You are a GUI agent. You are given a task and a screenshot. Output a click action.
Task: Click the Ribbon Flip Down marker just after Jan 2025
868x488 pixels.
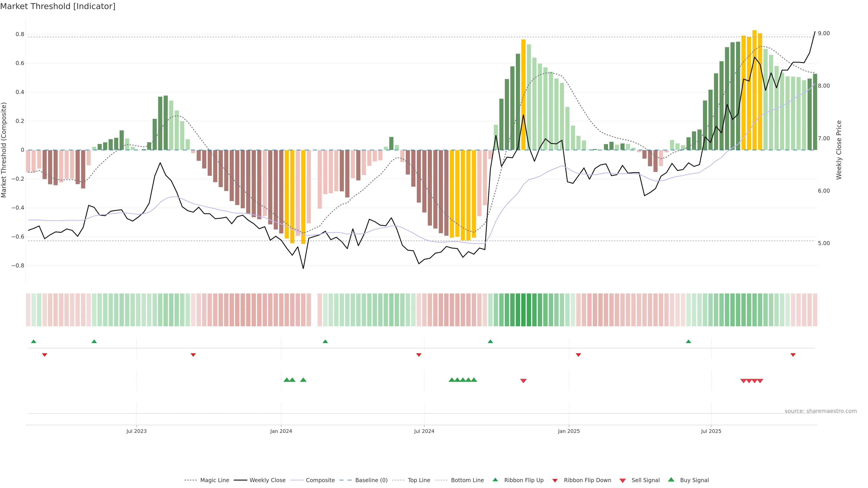pyautogui.click(x=578, y=355)
